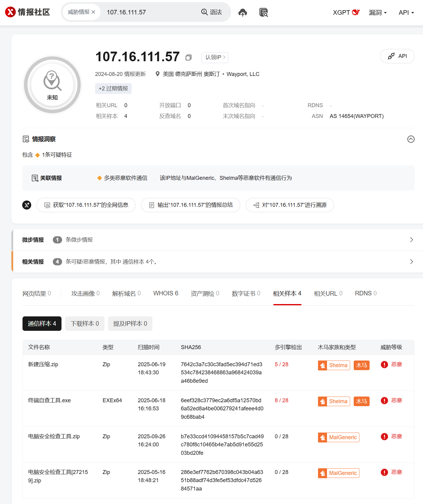Switch to the 资产测绘 tab
This screenshot has height=504, width=423.
pyautogui.click(x=205, y=293)
